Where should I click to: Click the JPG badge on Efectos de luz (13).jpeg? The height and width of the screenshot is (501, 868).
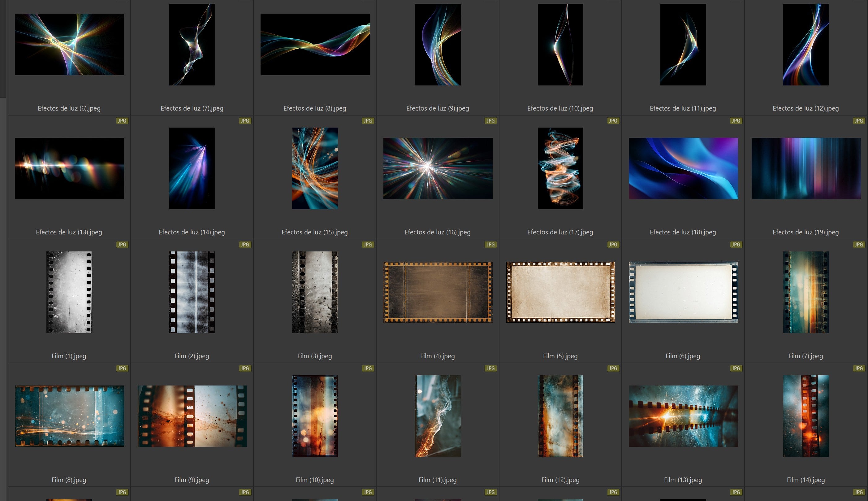[x=122, y=121]
